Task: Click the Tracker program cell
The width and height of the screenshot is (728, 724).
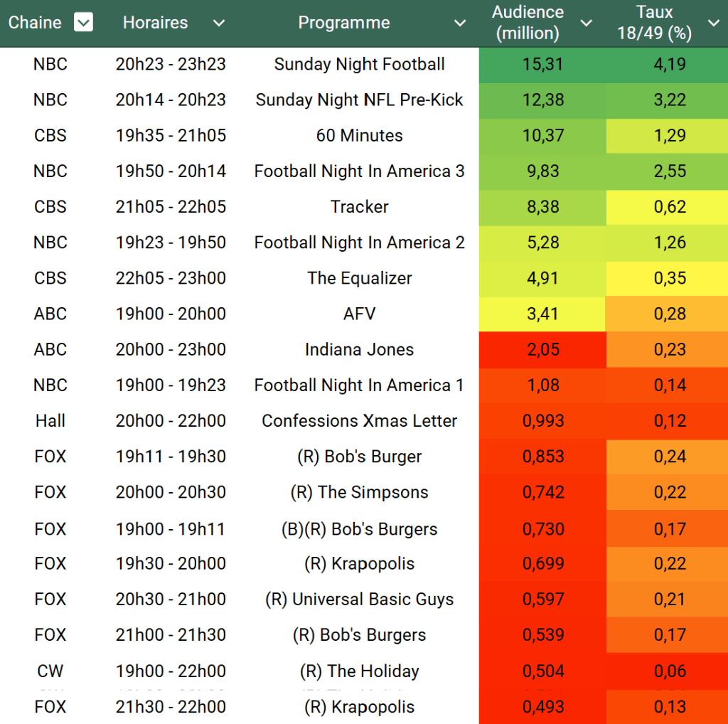Action: pos(359,207)
